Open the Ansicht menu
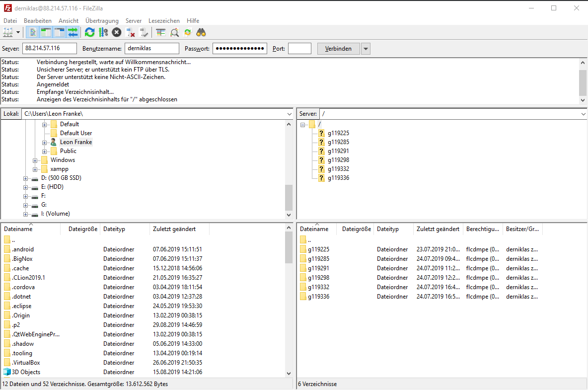The height and width of the screenshot is (390, 588). 68,21
